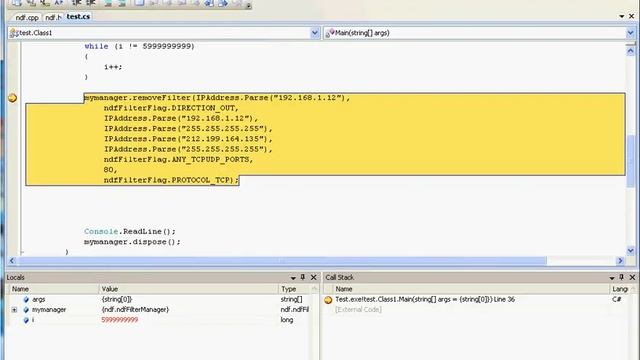The height and width of the screenshot is (360, 640).
Task: Click the ndfFilterFlag.DIRECTION_OUT argument line
Action: pos(171,108)
